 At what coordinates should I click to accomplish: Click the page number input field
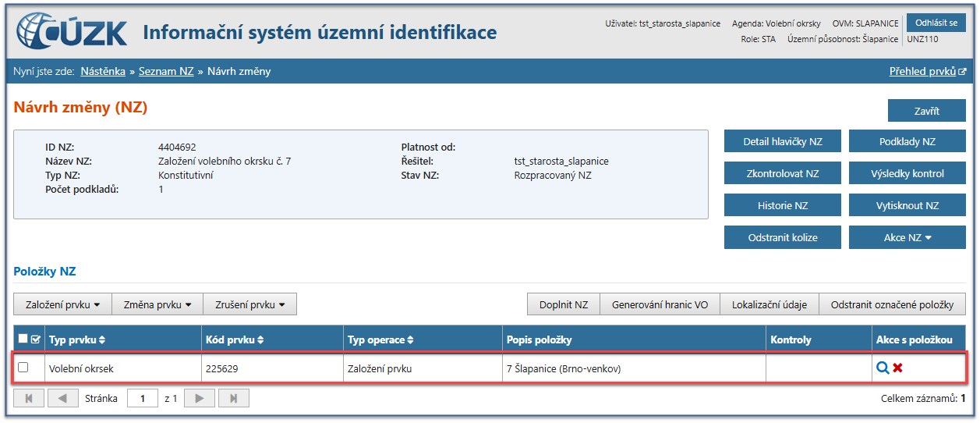coord(143,398)
